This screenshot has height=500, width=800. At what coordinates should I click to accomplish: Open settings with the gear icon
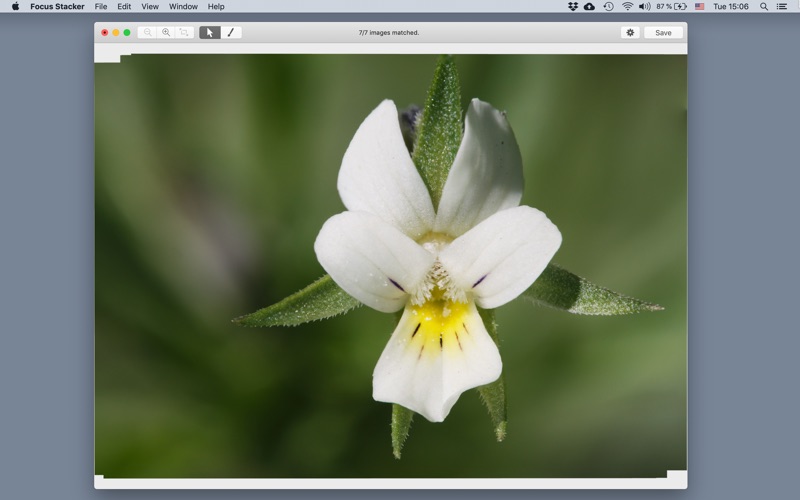pyautogui.click(x=630, y=32)
